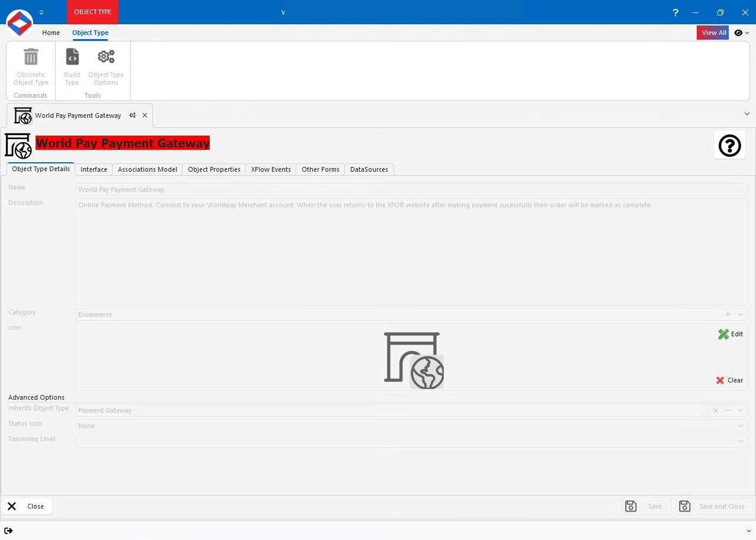
Task: Unpin the World Pay Payment Gateway tab
Action: tap(132, 115)
